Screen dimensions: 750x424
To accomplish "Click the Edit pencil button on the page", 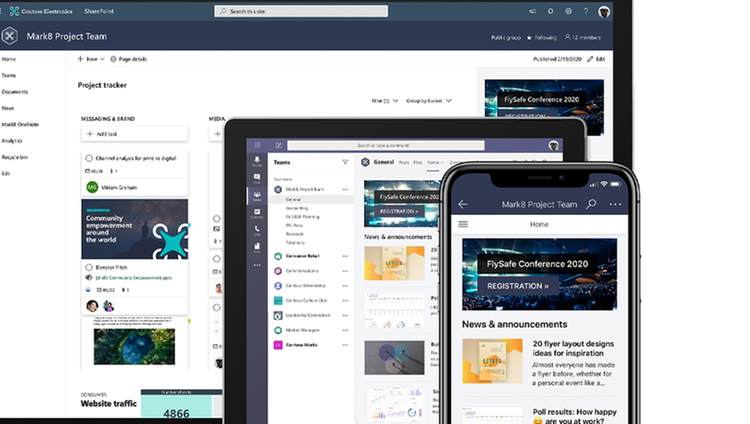I will [x=596, y=59].
